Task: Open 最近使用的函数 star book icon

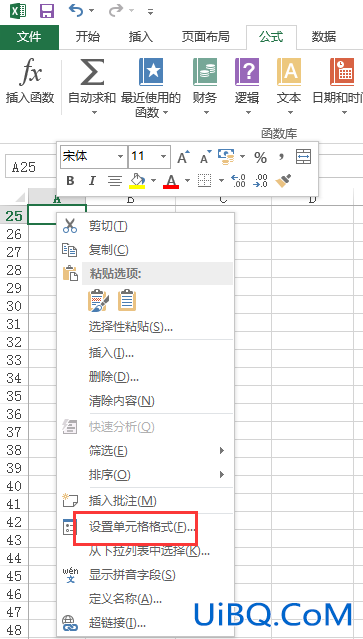Action: (151, 72)
